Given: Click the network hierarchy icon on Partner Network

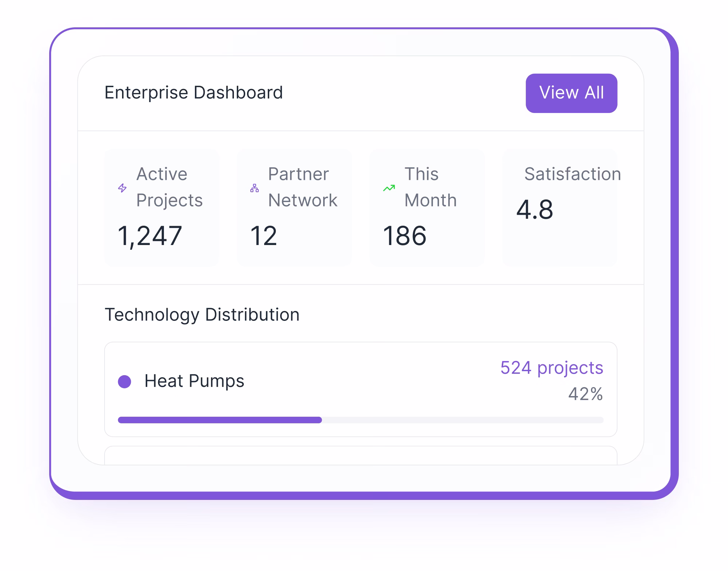Looking at the screenshot, I should (x=254, y=188).
